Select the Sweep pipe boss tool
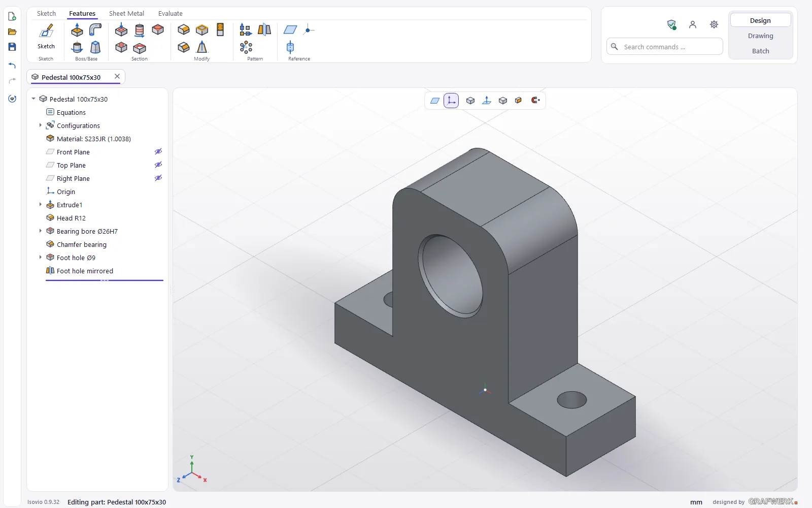812x508 pixels. click(x=95, y=30)
